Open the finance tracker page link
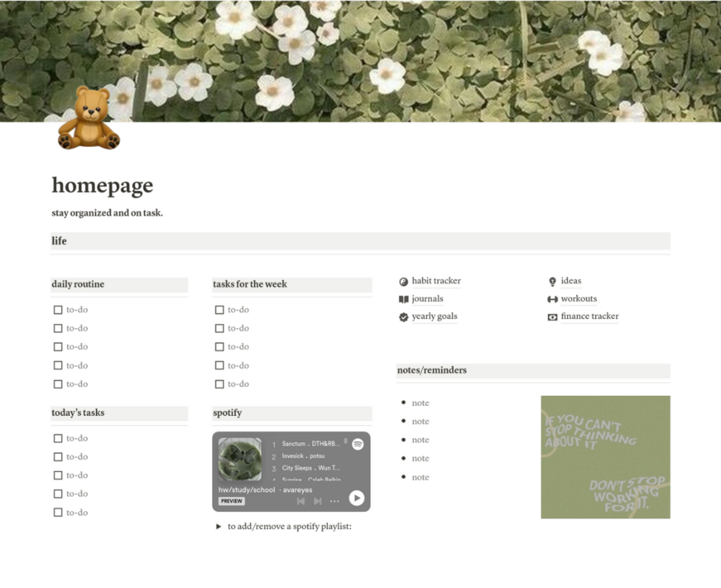721x588 pixels. (x=590, y=316)
